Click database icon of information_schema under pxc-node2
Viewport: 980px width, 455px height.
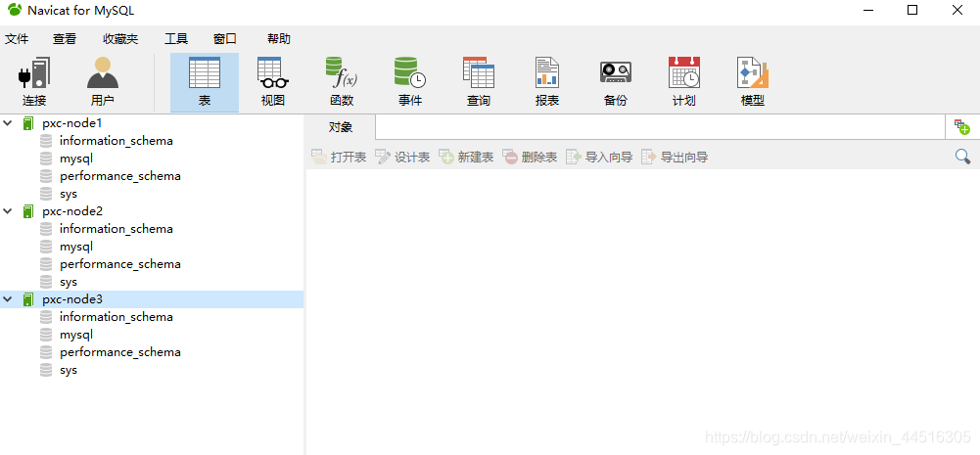click(x=46, y=229)
